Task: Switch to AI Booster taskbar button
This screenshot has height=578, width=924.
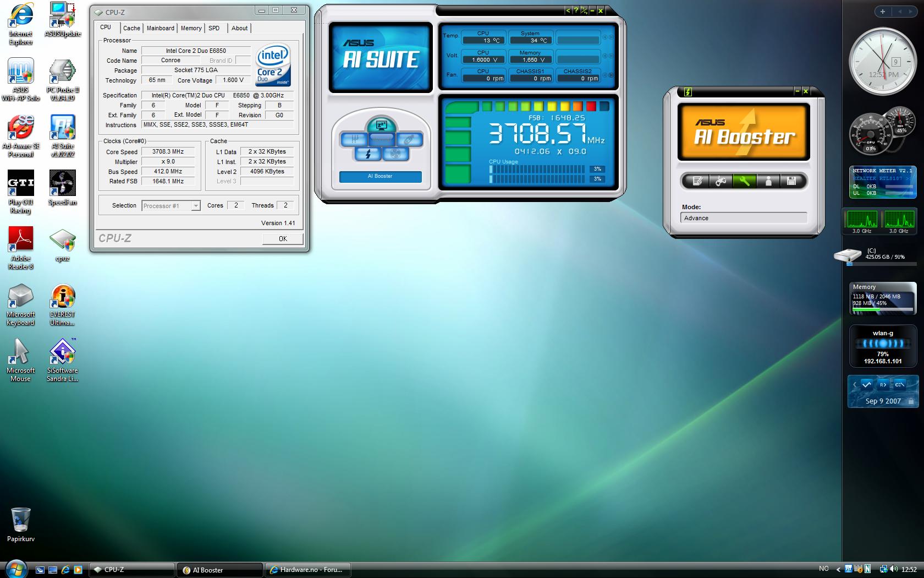Action: [x=219, y=570]
